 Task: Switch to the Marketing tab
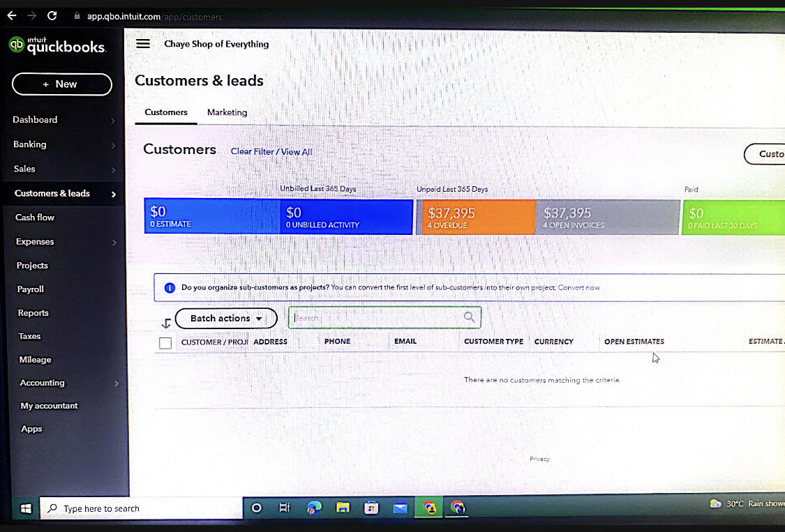pos(227,112)
